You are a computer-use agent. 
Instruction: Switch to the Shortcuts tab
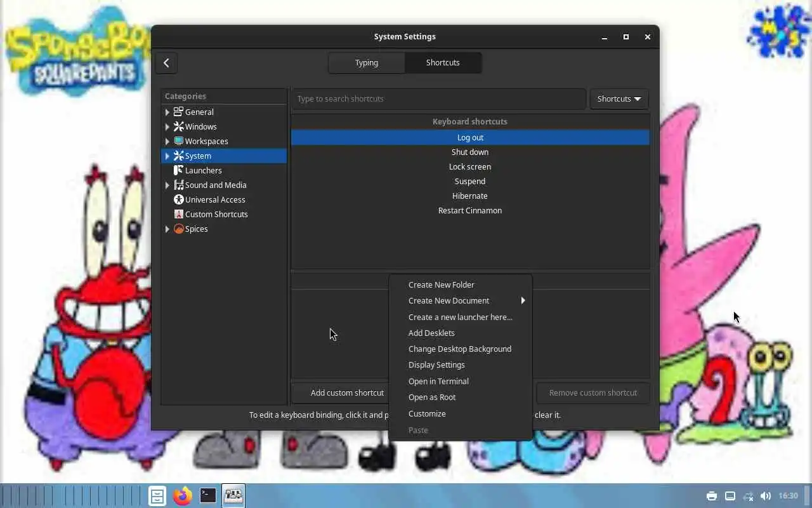pyautogui.click(x=443, y=62)
